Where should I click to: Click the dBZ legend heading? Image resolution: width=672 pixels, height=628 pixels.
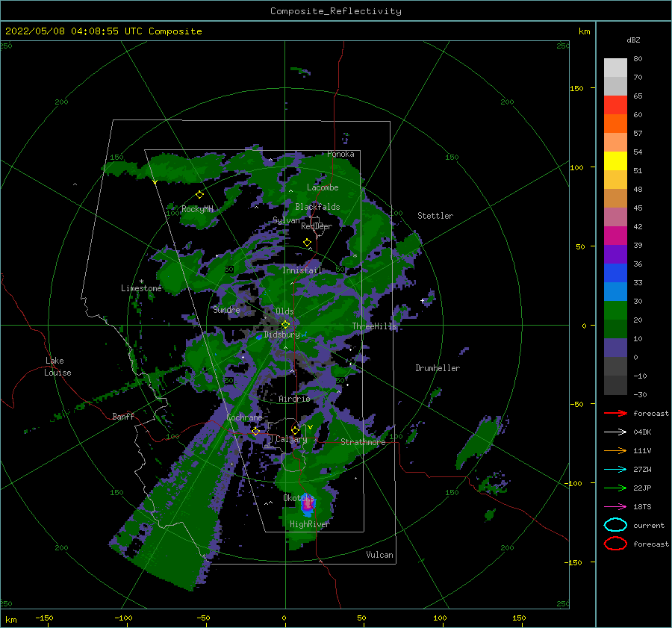coord(633,40)
